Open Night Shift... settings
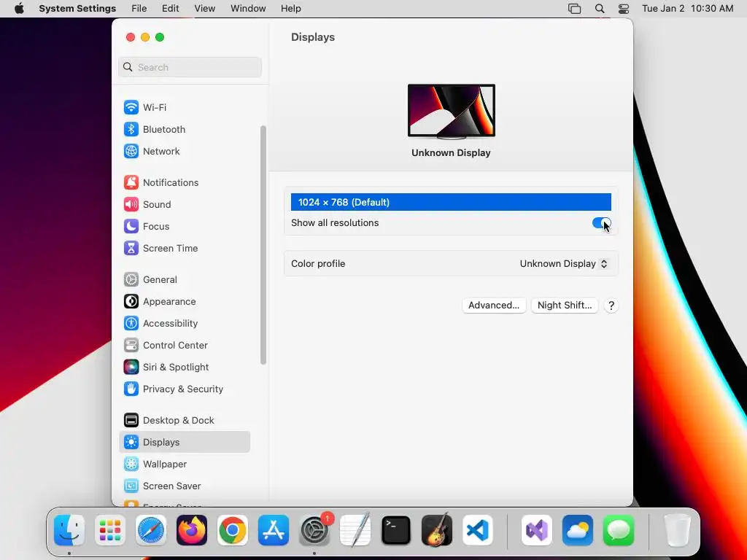747x560 pixels. (x=565, y=306)
